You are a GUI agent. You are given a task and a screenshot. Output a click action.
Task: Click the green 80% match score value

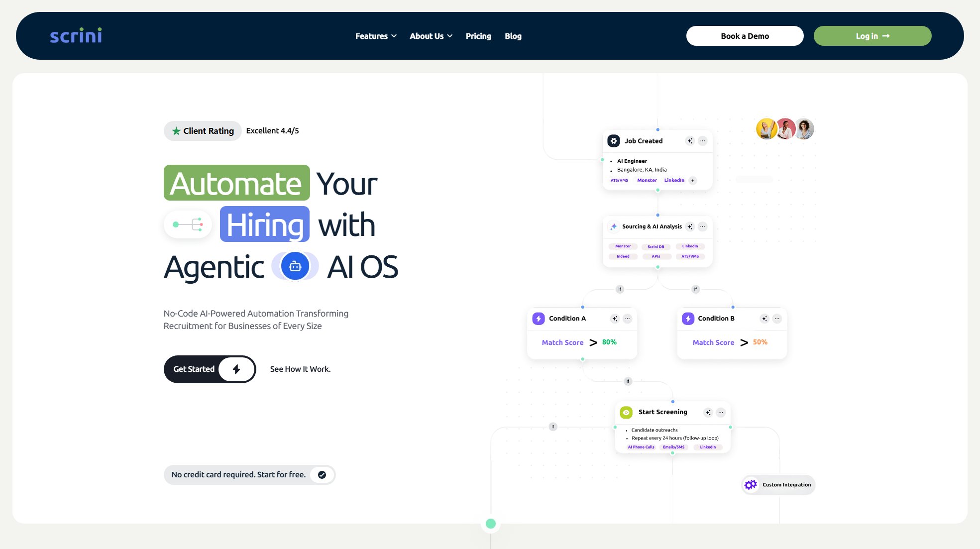click(609, 342)
